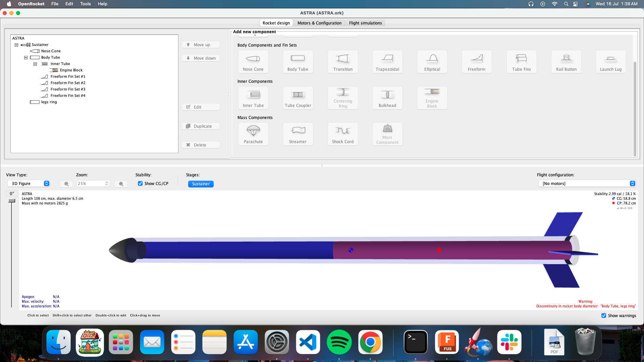Collapse the Sustainer tree node
The height and width of the screenshot is (362, 644).
point(16,45)
